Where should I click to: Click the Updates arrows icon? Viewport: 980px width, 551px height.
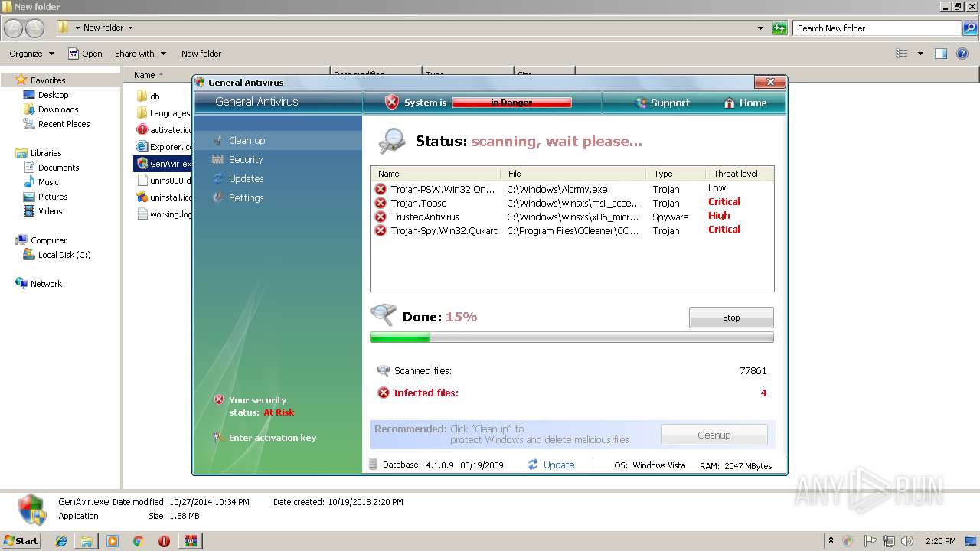[218, 178]
